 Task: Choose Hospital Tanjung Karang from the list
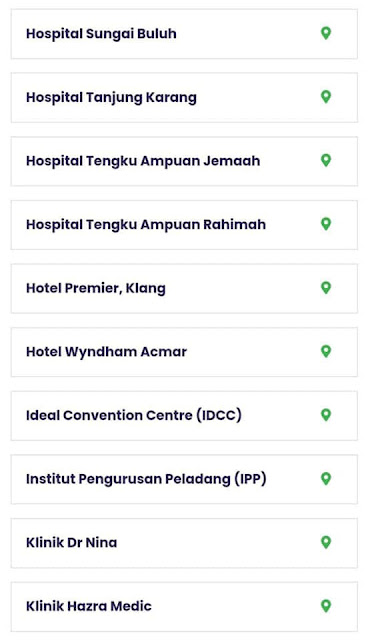click(184, 98)
